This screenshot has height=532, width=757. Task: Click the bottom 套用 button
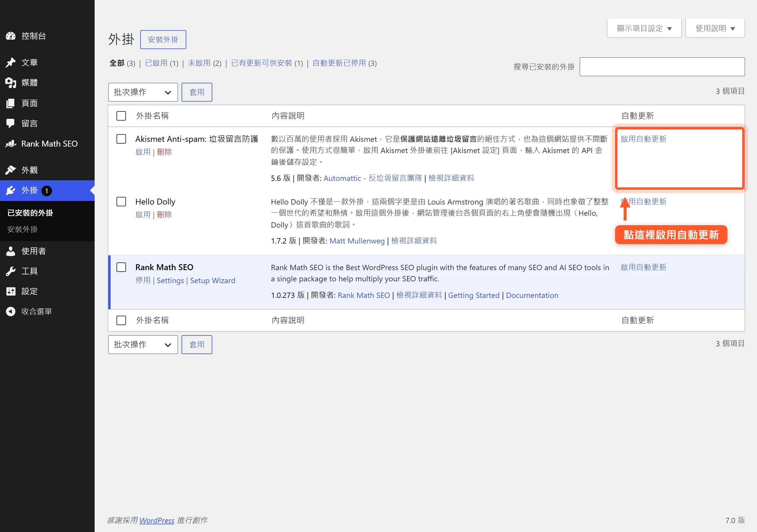(197, 344)
